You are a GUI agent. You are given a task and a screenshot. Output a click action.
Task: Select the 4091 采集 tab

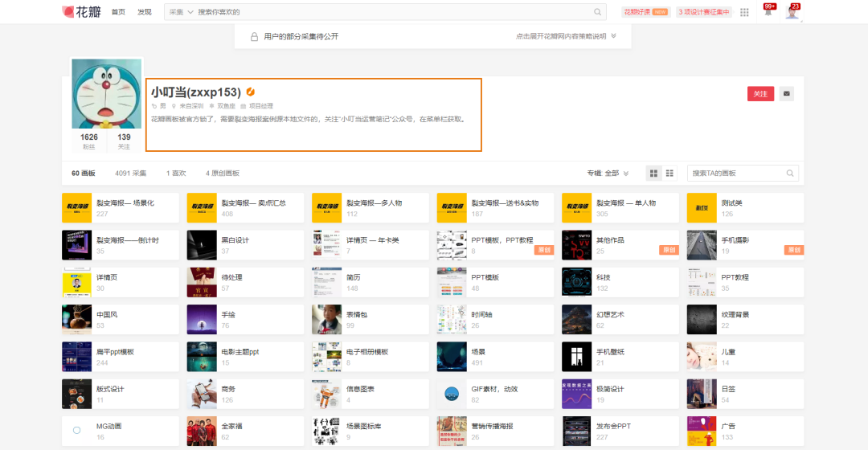pyautogui.click(x=130, y=173)
